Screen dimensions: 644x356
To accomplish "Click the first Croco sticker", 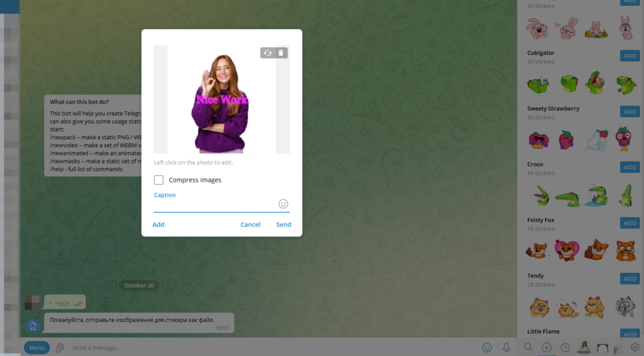I will pyautogui.click(x=543, y=196).
